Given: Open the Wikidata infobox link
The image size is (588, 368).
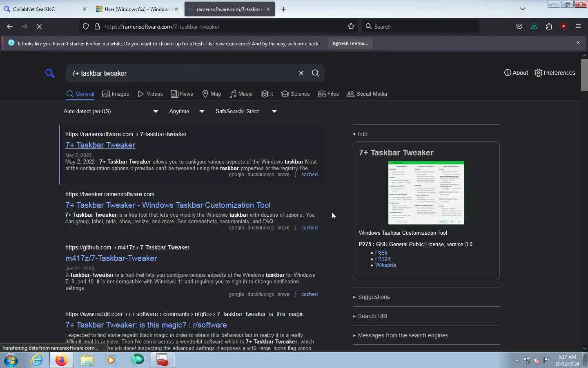Looking at the screenshot, I should click(385, 265).
